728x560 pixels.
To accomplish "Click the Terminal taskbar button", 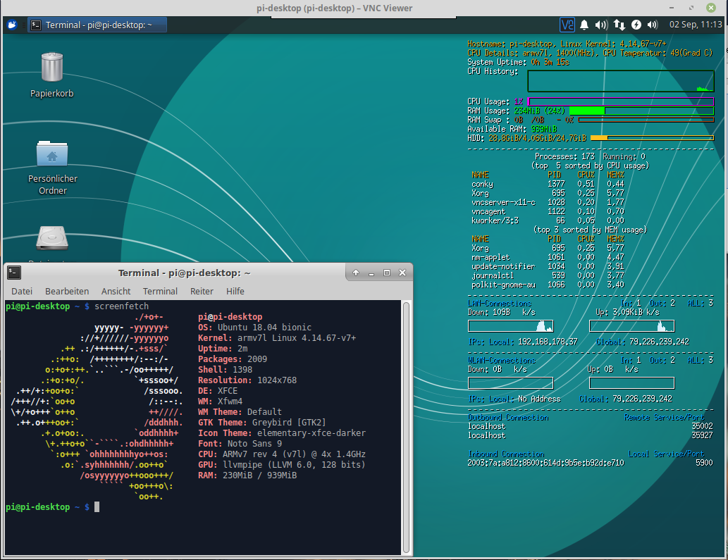I will tap(98, 25).
